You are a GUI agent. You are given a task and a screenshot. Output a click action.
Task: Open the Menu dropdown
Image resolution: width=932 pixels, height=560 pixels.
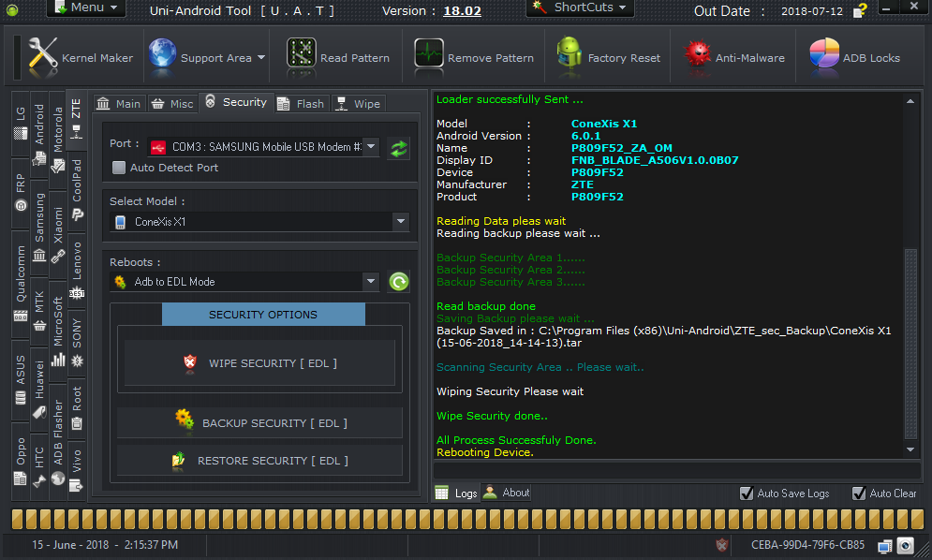pyautogui.click(x=86, y=7)
